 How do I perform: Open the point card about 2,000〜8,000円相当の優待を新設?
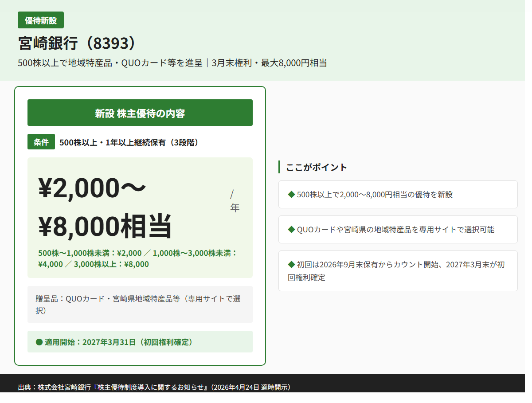[398, 194]
